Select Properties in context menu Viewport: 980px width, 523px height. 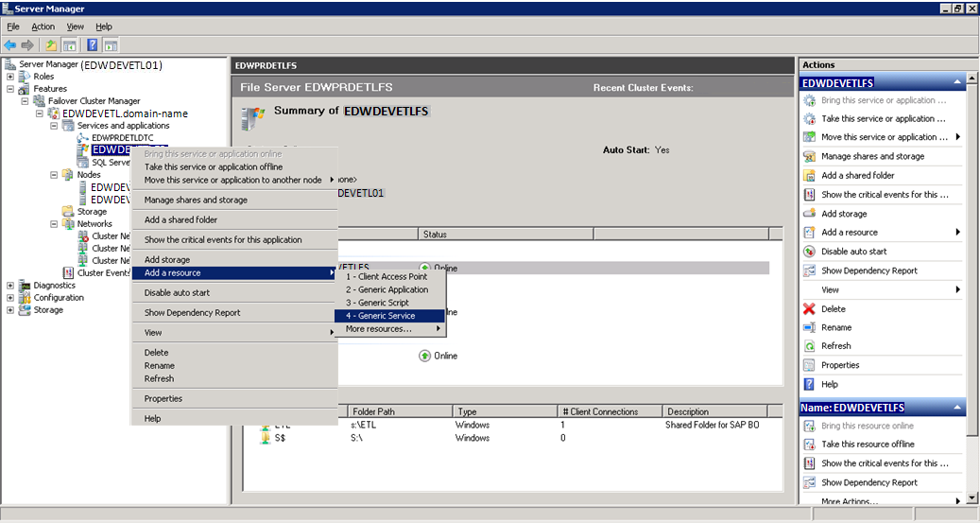coord(234,398)
